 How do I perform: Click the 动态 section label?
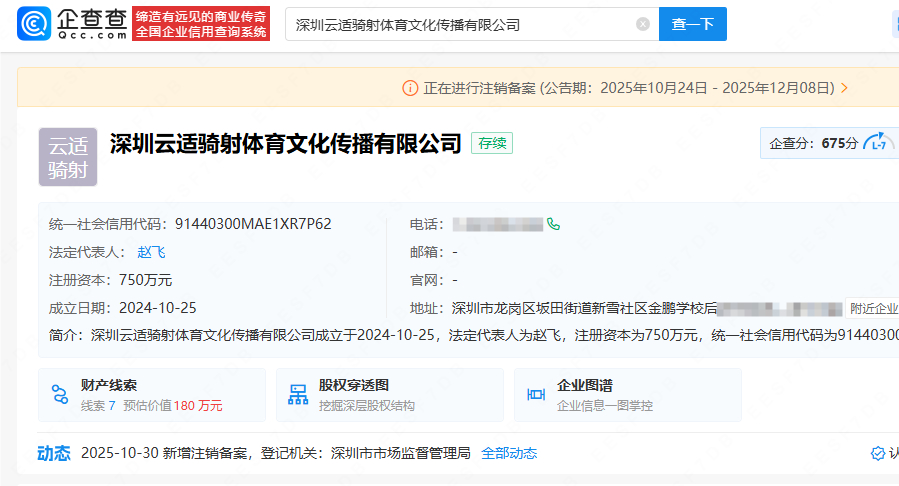[x=54, y=453]
